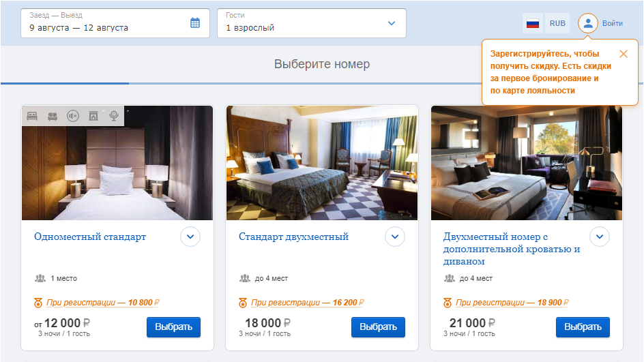Open the Войти login link

[x=613, y=23]
